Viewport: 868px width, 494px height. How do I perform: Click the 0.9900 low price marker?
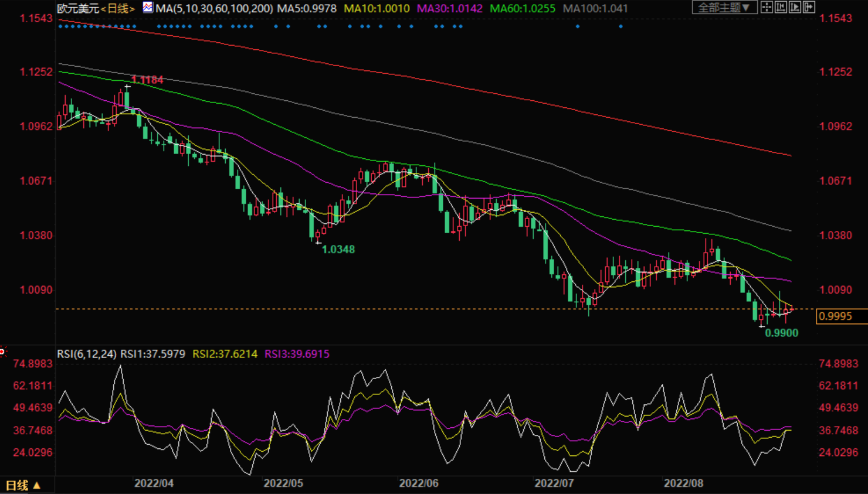tap(782, 333)
